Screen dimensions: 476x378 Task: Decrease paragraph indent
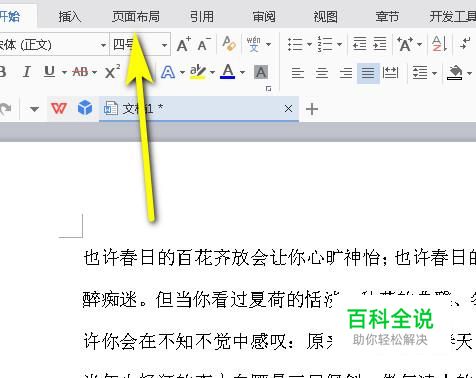click(x=359, y=44)
